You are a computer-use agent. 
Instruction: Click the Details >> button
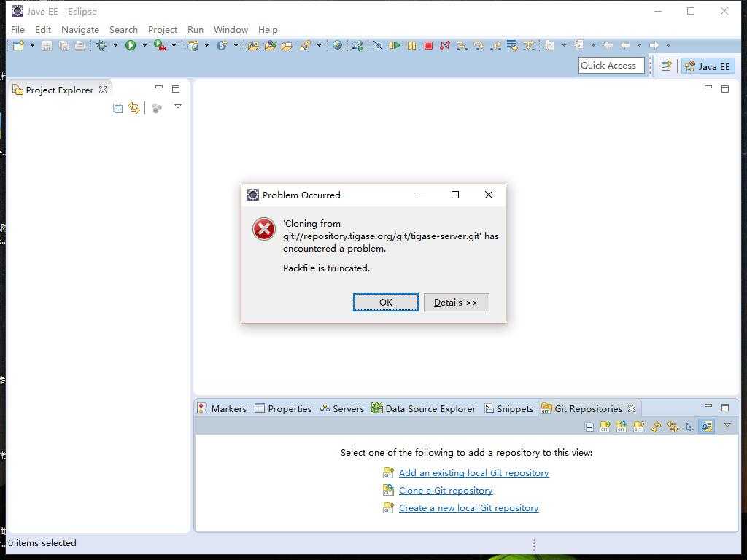(457, 303)
